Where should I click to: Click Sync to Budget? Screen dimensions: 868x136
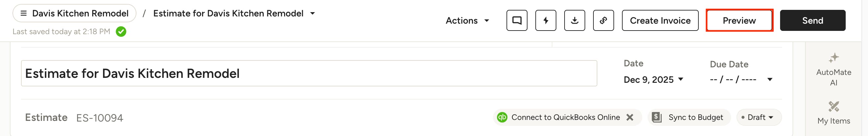click(x=689, y=117)
